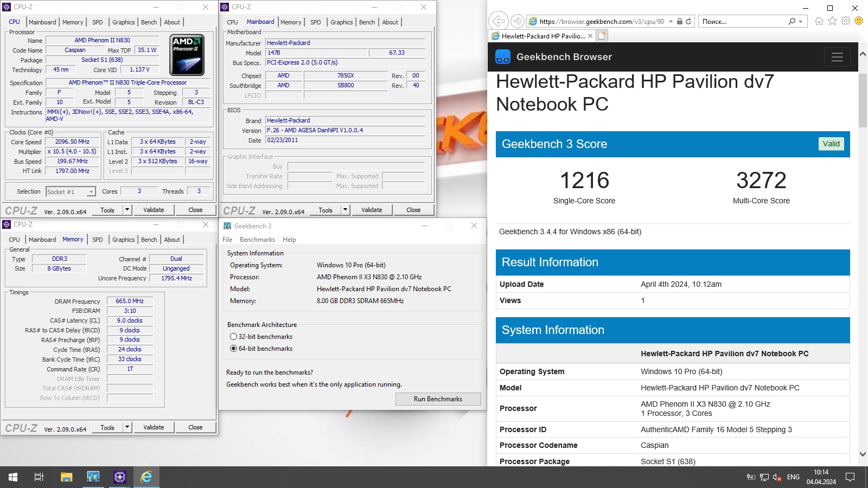868x488 pixels.
Task: Click the 1216 Single-Core Score value
Action: click(584, 180)
